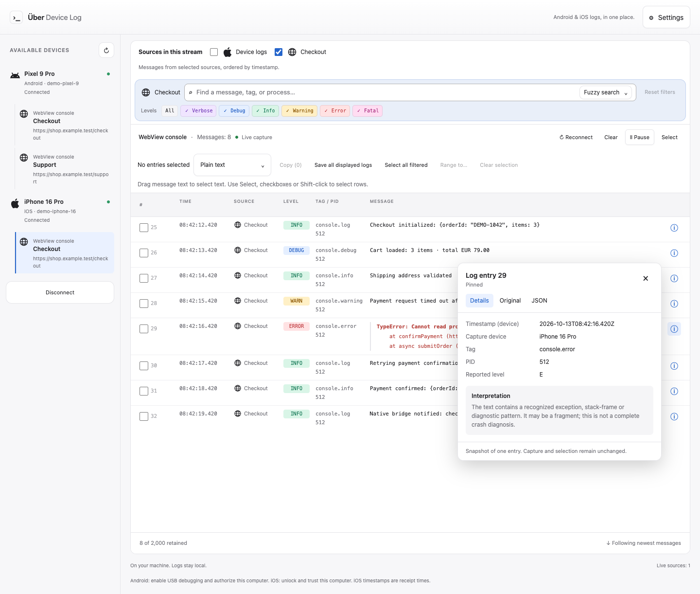Reconnect the WebView console

click(576, 137)
